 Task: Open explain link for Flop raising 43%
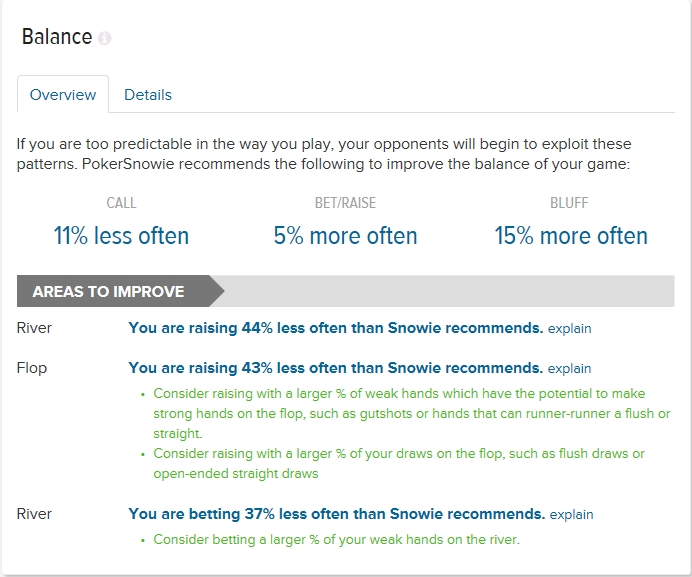[569, 368]
